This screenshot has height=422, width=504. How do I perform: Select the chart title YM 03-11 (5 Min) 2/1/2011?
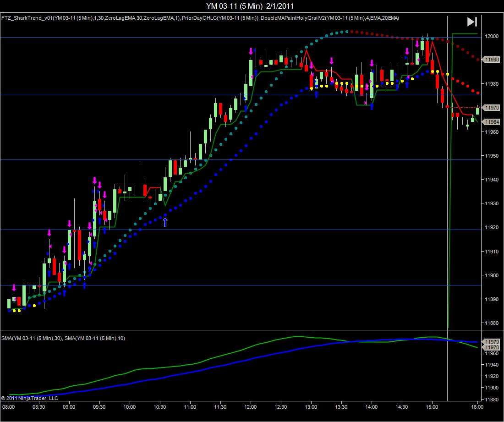click(x=250, y=6)
